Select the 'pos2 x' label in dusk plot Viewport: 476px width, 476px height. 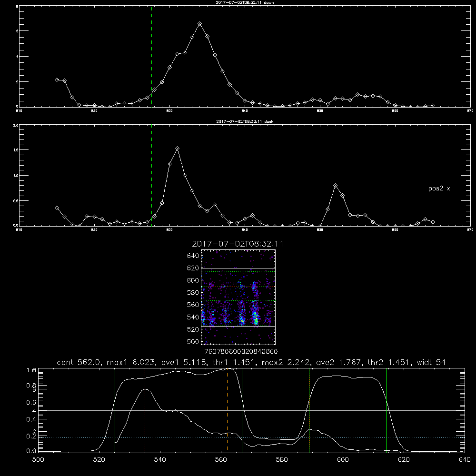(439, 188)
